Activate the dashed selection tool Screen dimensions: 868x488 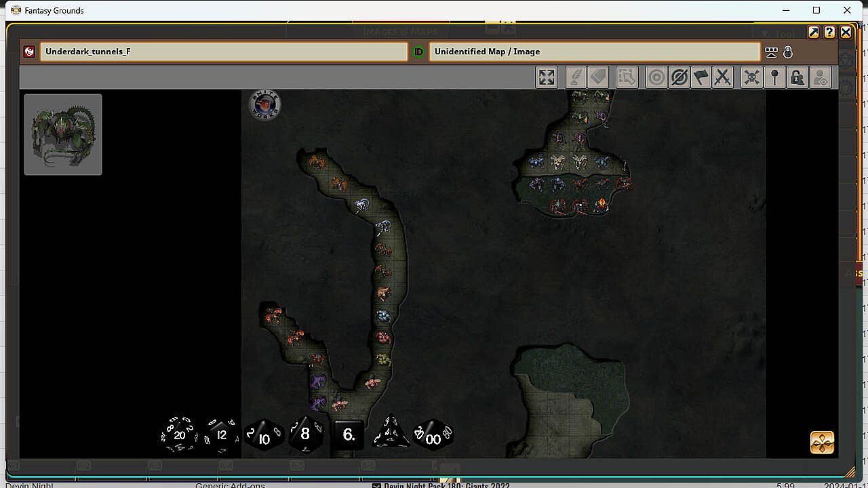(627, 77)
